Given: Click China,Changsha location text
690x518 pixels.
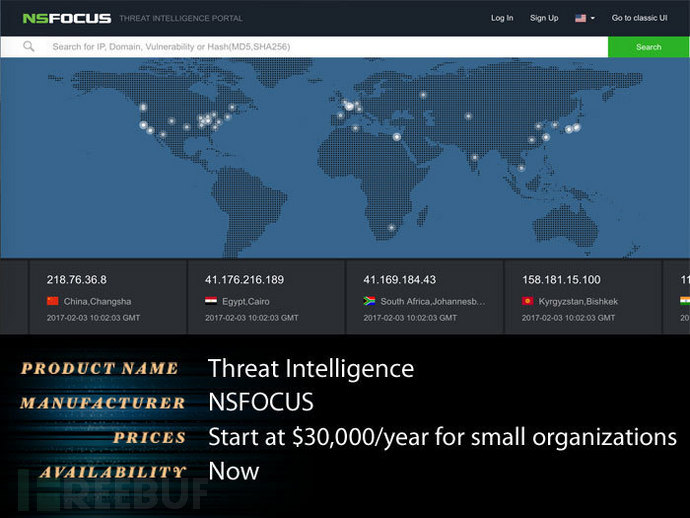Looking at the screenshot, I should (97, 301).
